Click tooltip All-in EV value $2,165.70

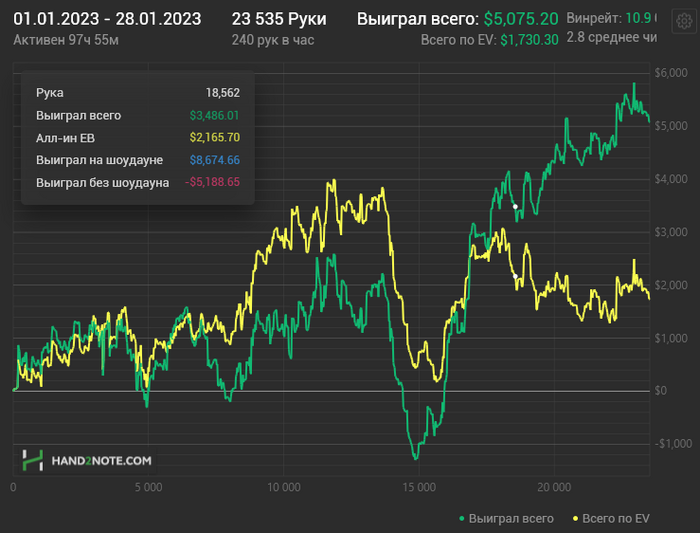(214, 137)
